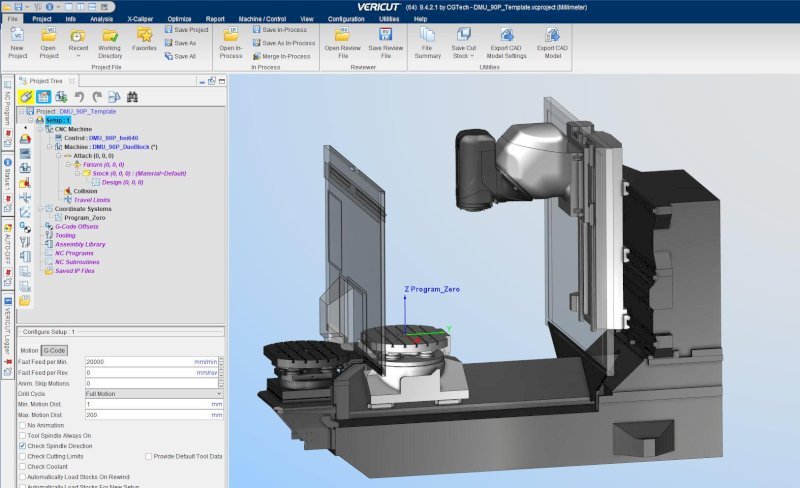Click the blue info icon in title bar toolbar

49,7
